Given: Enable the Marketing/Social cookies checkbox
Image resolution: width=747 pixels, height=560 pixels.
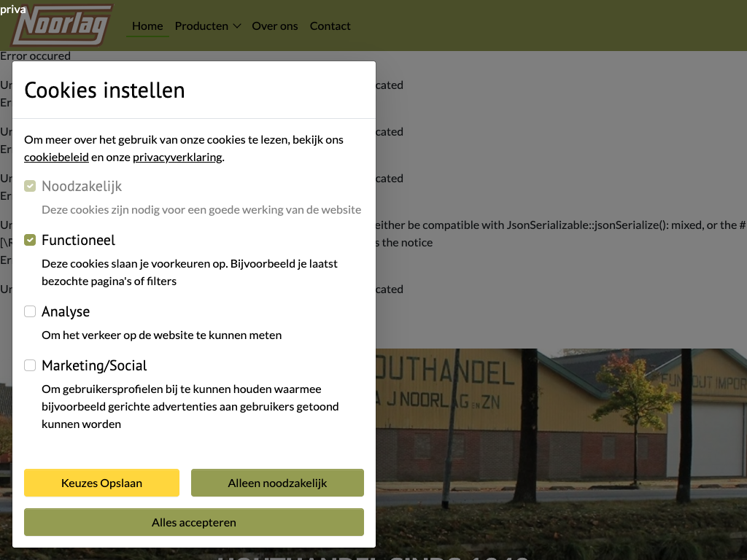Looking at the screenshot, I should (x=30, y=366).
